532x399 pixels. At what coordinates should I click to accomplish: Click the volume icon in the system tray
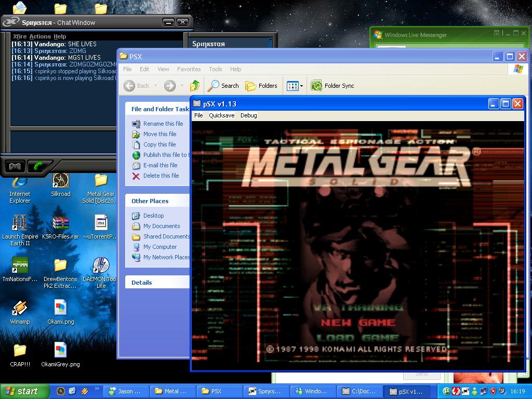pos(502,390)
